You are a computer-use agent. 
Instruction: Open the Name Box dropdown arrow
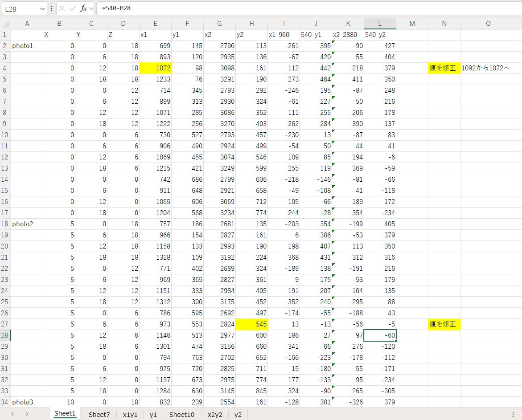(x=42, y=9)
